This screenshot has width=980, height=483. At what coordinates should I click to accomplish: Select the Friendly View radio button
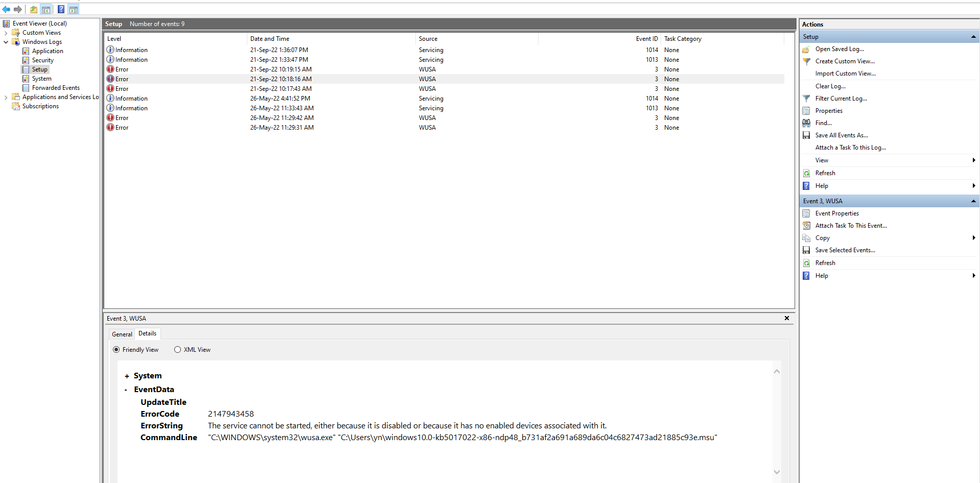click(117, 349)
